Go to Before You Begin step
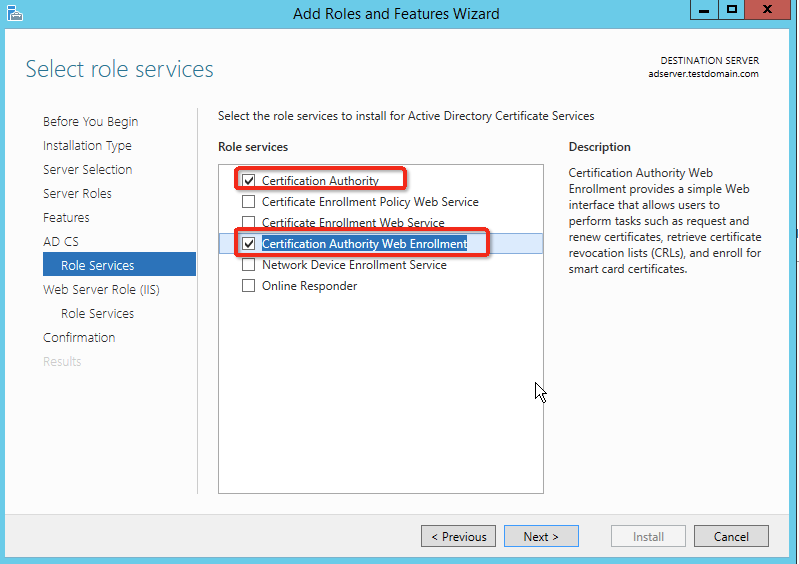Viewport: 799px width, 564px height. 90,122
